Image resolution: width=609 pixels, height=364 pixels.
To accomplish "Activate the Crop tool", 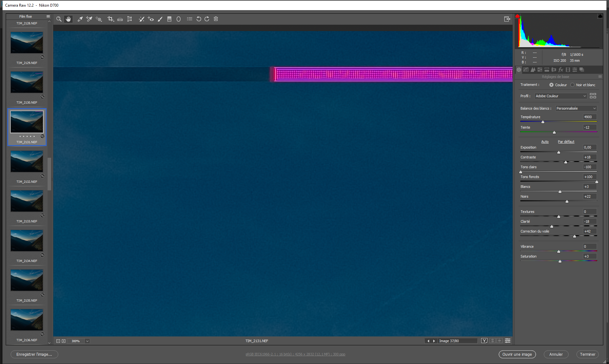I will tap(110, 19).
